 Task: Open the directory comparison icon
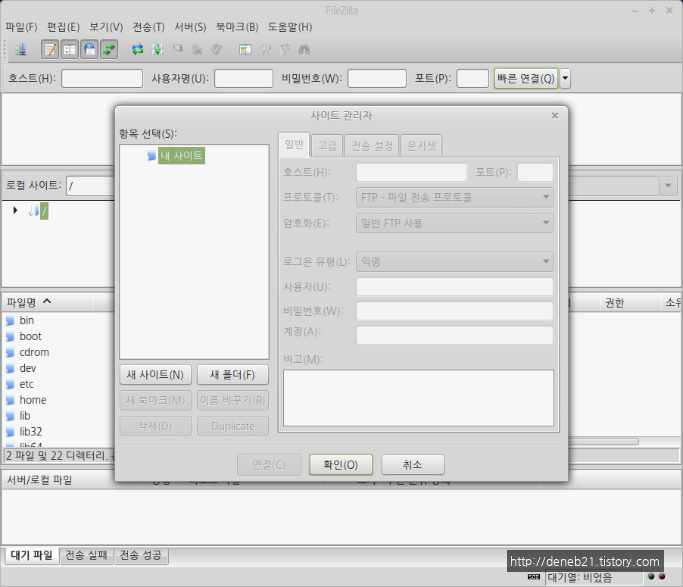[x=245, y=49]
